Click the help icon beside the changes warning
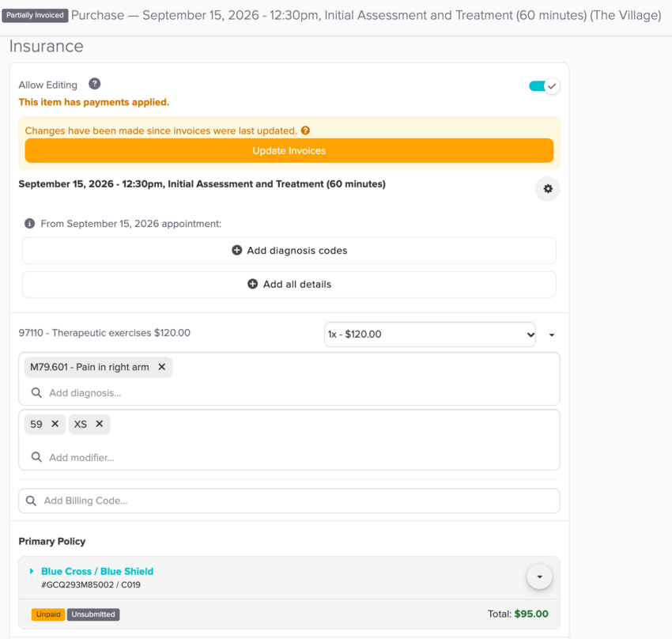The width and height of the screenshot is (672, 639). pos(305,130)
